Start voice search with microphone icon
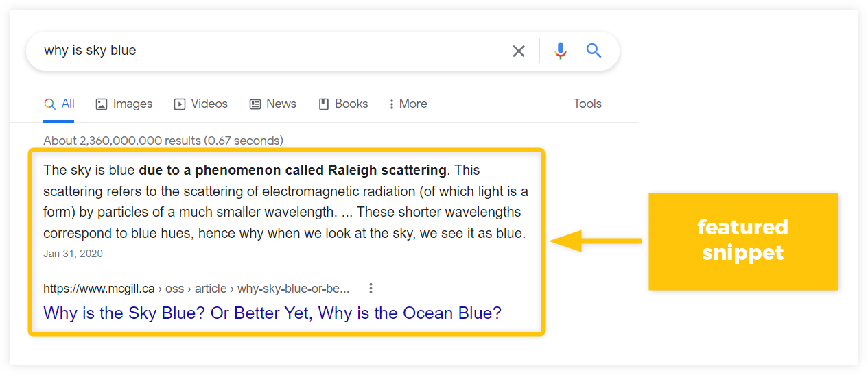868x375 pixels. tap(561, 51)
